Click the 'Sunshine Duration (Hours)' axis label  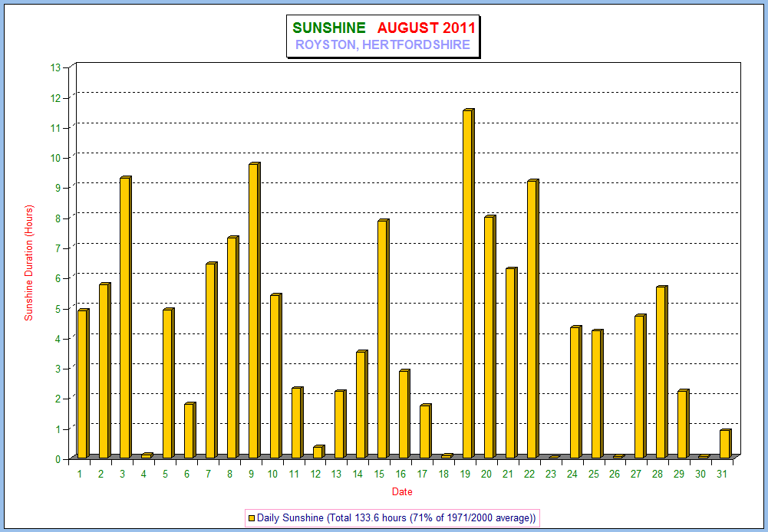[x=29, y=263]
